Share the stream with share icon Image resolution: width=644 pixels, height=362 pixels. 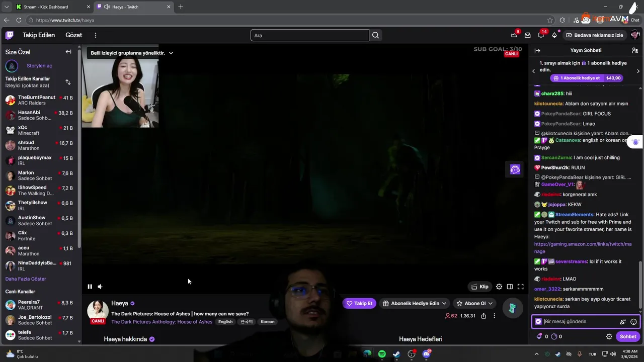(484, 316)
